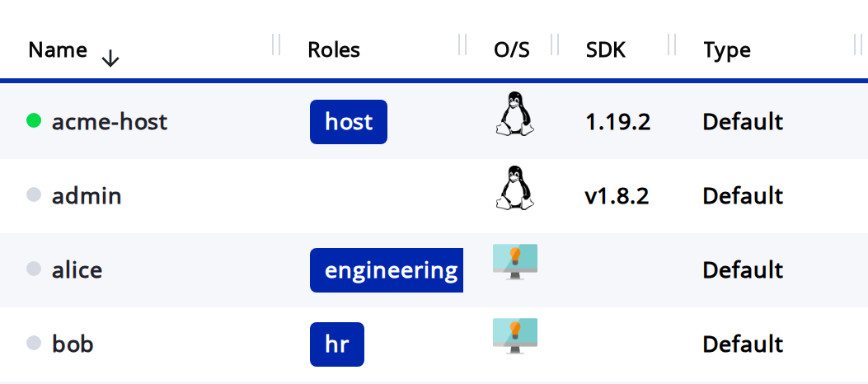Grab the resize handle after the Roles column
Viewport: 868px width, 384px height.
(x=462, y=44)
